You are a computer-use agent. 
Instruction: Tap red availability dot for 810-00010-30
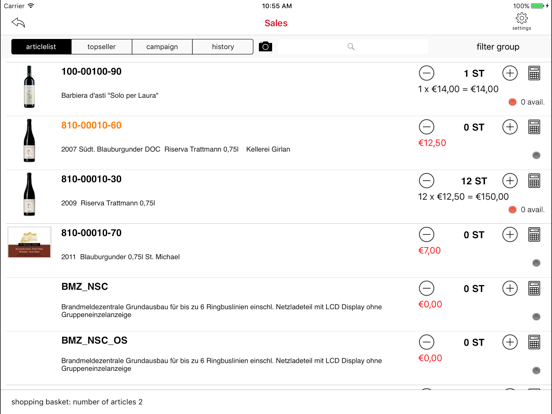click(513, 210)
